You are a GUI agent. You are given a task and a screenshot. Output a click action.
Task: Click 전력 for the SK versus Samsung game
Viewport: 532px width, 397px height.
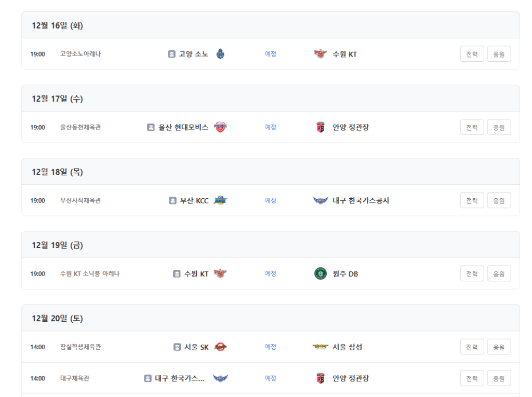[x=472, y=346]
